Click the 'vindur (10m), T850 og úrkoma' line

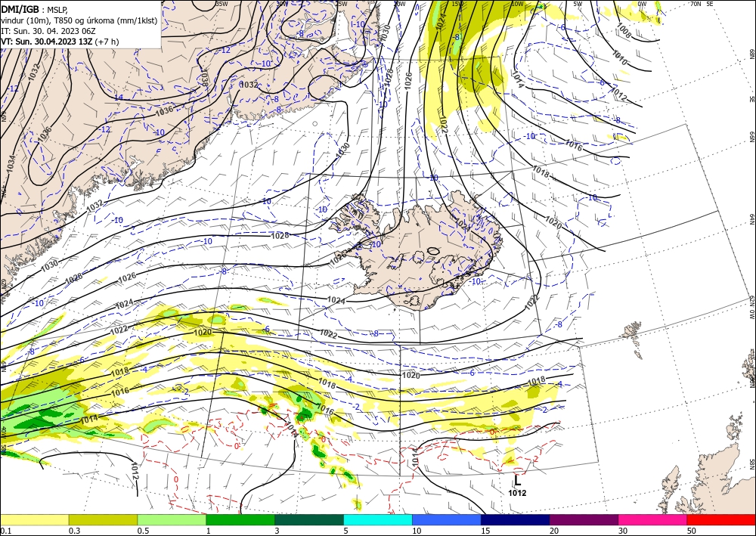[79, 20]
